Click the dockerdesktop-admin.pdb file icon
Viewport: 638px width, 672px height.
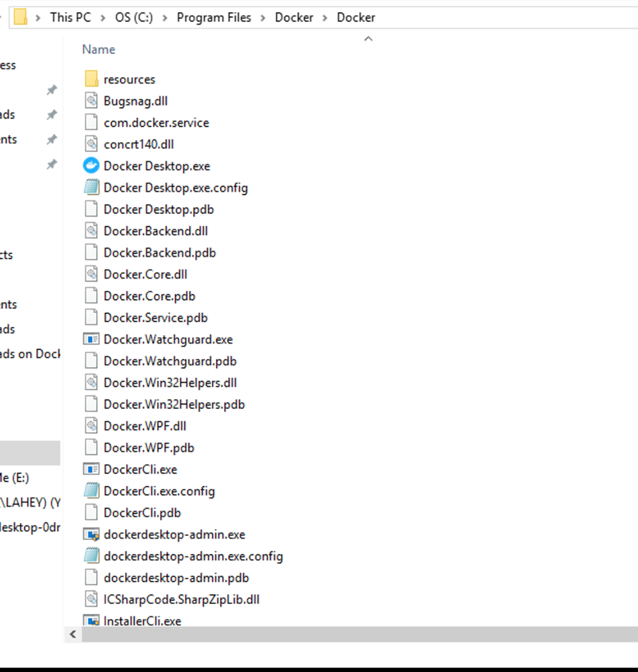(91, 578)
